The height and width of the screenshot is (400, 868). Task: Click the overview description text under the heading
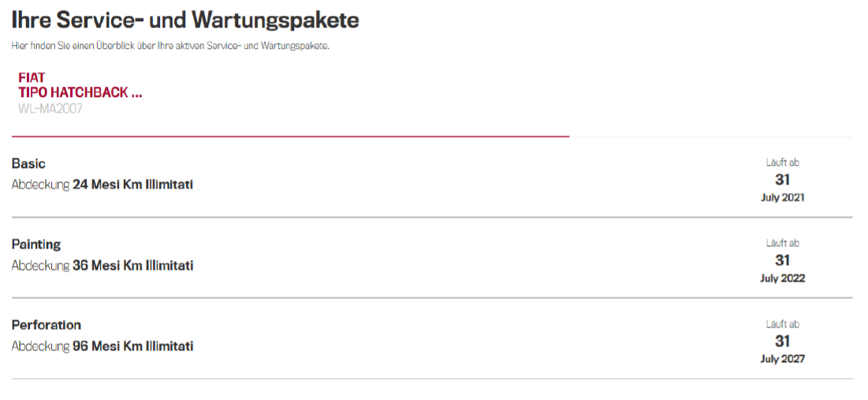coord(170,46)
